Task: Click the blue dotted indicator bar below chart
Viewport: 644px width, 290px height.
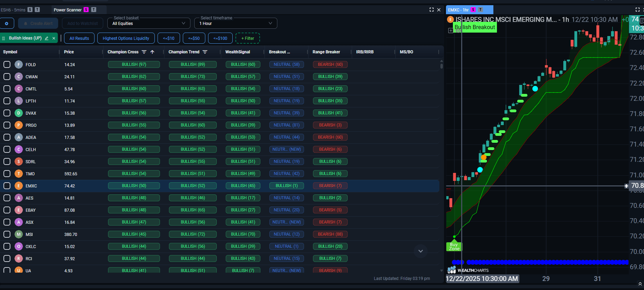Action: pos(540,262)
